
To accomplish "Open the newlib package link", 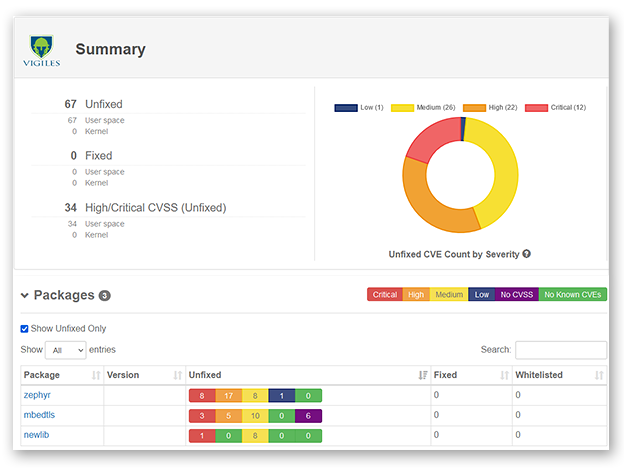I will 37,435.
